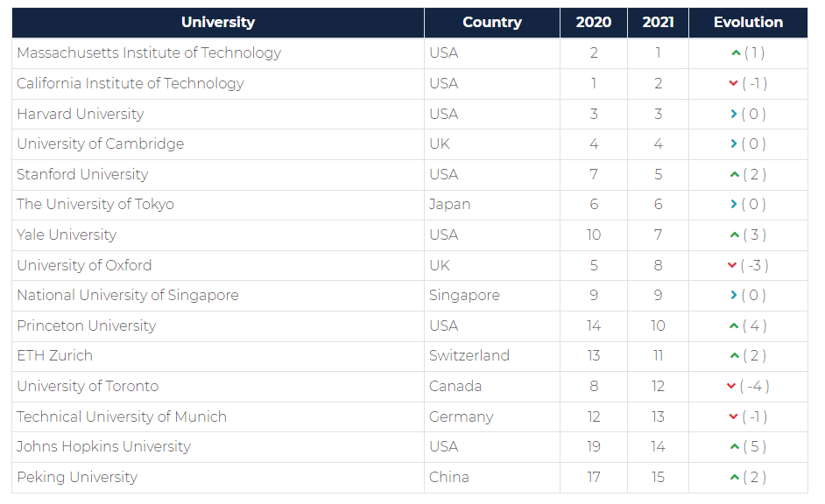Viewport: 825px width, 504px height.
Task: Click the 2021 column header
Action: pyautogui.click(x=658, y=23)
